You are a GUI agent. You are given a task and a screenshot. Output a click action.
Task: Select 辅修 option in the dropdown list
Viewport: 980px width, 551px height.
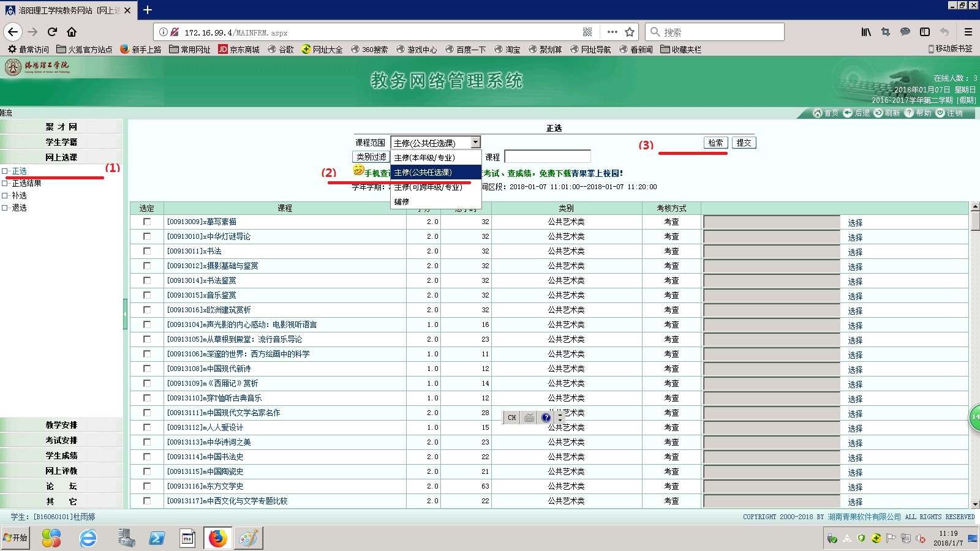(x=402, y=202)
